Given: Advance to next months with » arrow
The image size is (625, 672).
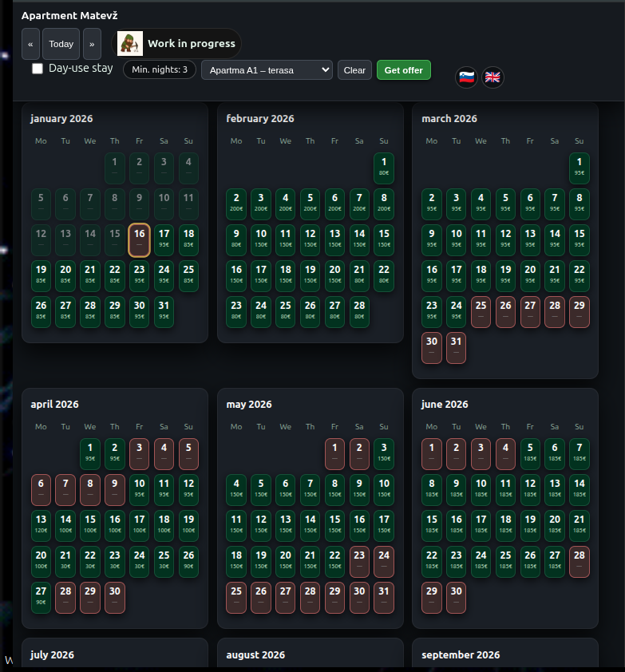Looking at the screenshot, I should pos(93,44).
